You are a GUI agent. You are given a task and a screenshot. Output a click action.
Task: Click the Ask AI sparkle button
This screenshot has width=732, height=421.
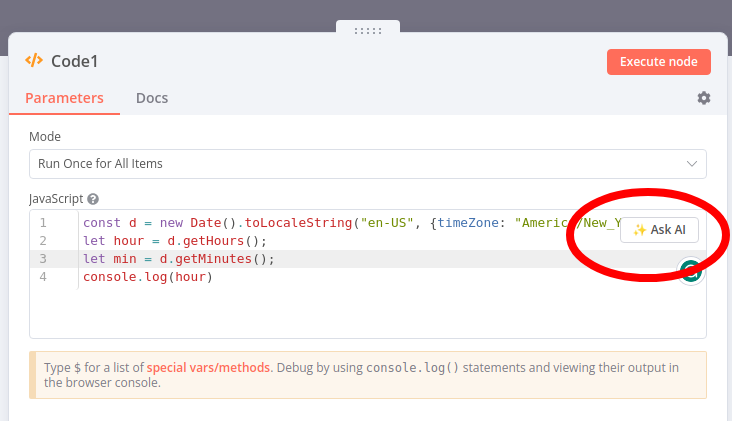(659, 229)
